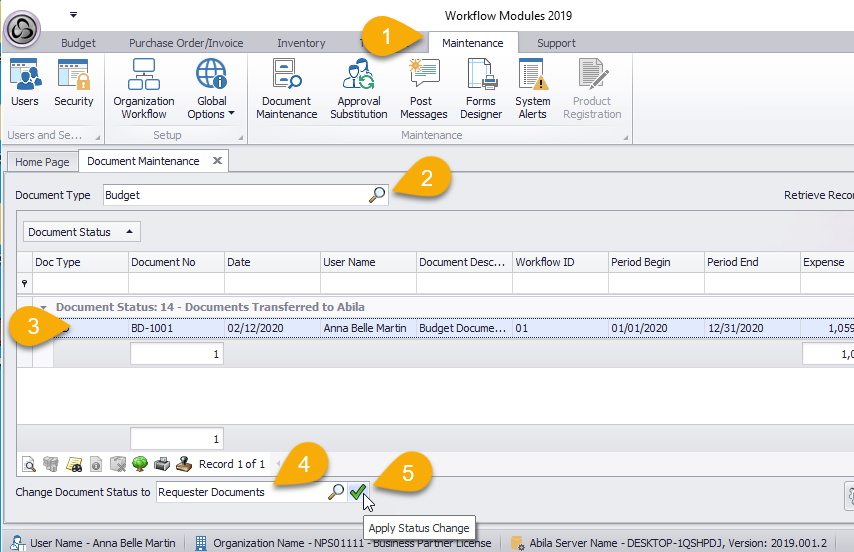Click the Document Type lookup magnifier

tap(377, 196)
